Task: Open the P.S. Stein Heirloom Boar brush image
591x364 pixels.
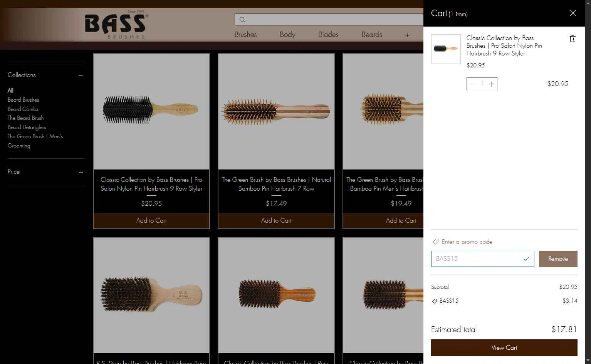Action: click(x=151, y=295)
